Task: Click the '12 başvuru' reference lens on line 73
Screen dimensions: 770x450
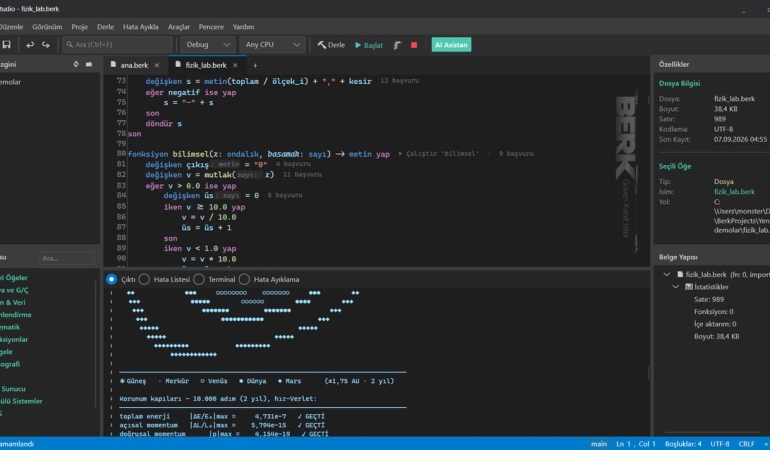Action: pyautogui.click(x=399, y=81)
